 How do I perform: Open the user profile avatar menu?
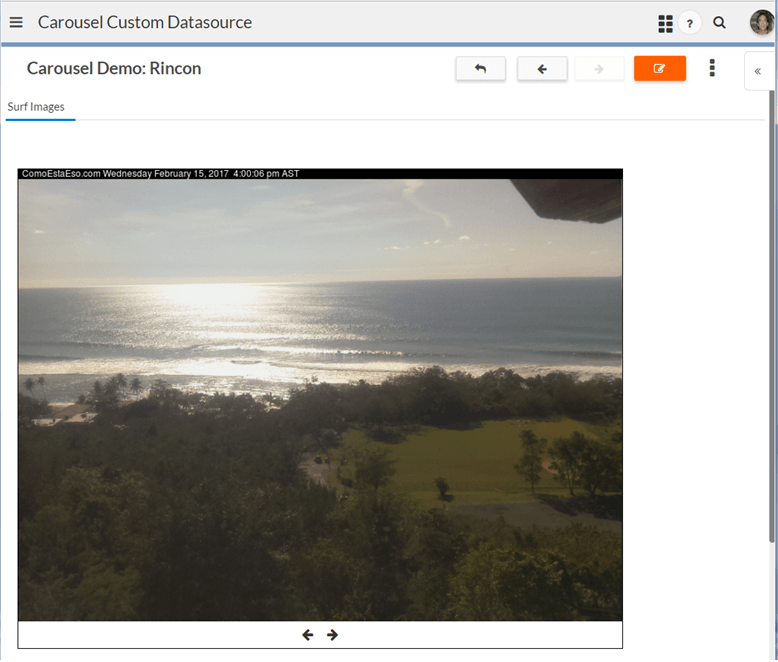coord(762,23)
